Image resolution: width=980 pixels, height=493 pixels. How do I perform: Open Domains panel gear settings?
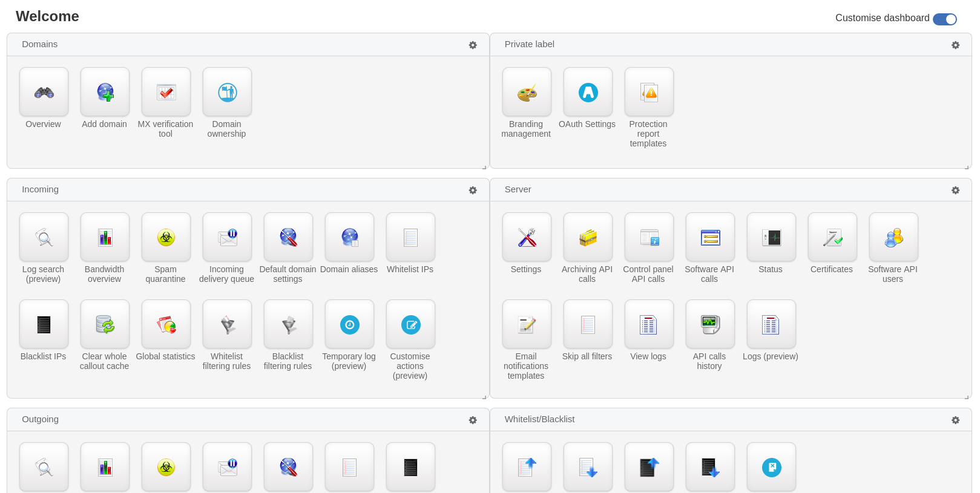[x=473, y=45]
